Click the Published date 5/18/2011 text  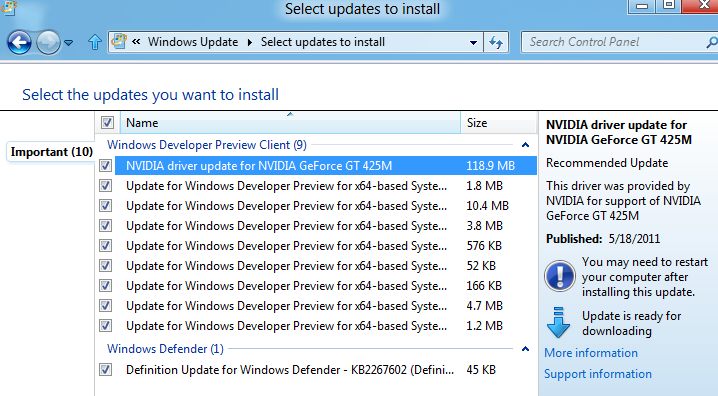603,239
